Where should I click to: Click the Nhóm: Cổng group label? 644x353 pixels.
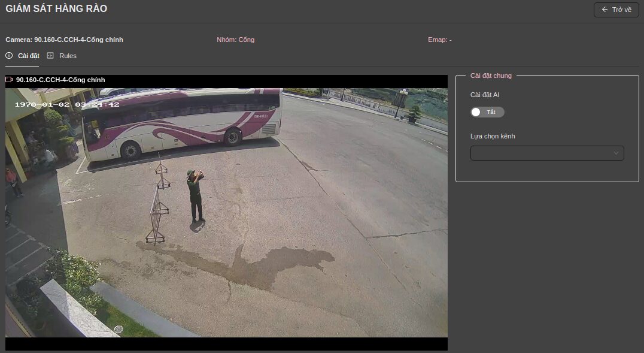pos(235,40)
